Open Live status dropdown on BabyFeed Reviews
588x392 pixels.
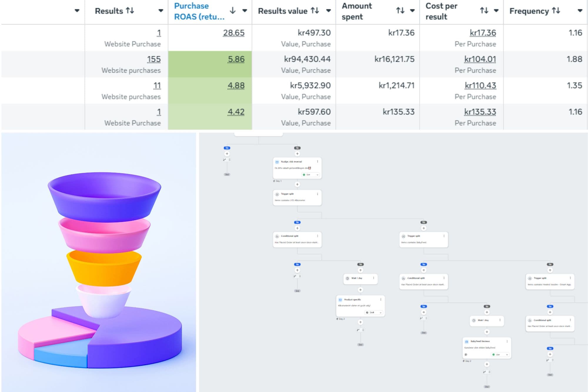(500, 355)
